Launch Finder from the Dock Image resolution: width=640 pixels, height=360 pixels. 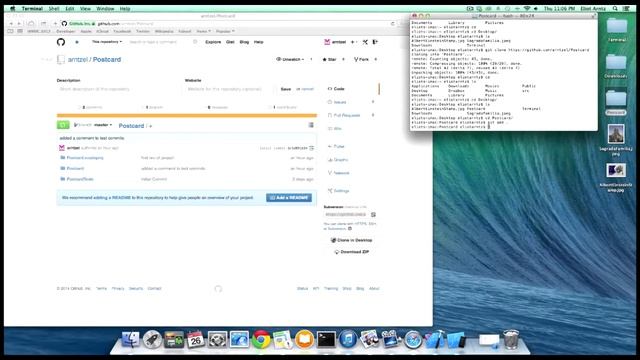131,340
